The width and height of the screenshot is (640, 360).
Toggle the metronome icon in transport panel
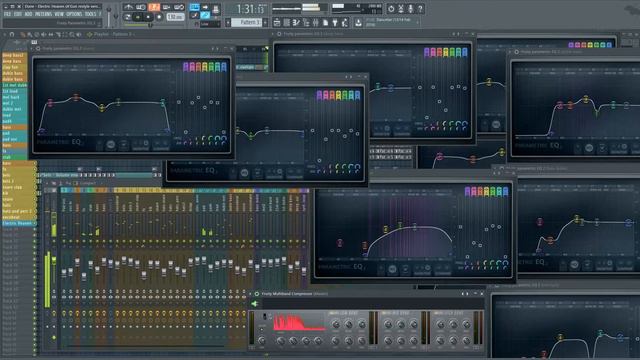tap(129, 7)
